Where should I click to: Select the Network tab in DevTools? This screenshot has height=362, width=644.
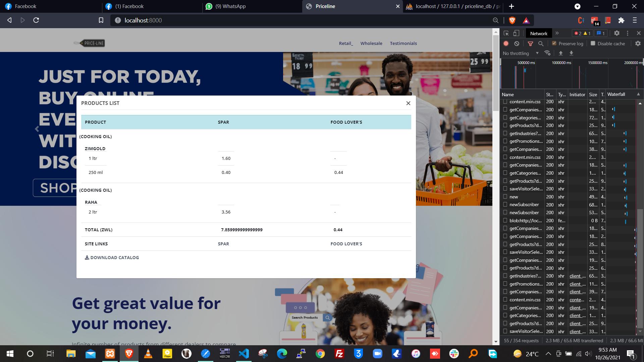click(539, 33)
